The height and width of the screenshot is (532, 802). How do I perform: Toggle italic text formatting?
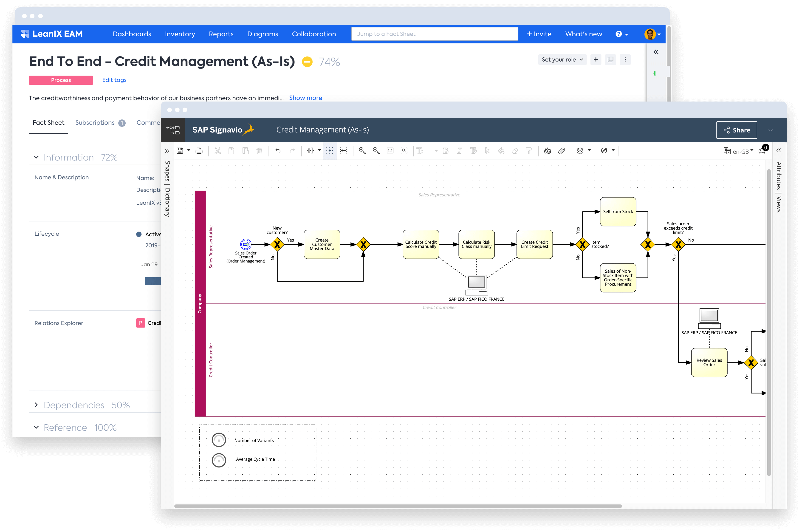[459, 151]
